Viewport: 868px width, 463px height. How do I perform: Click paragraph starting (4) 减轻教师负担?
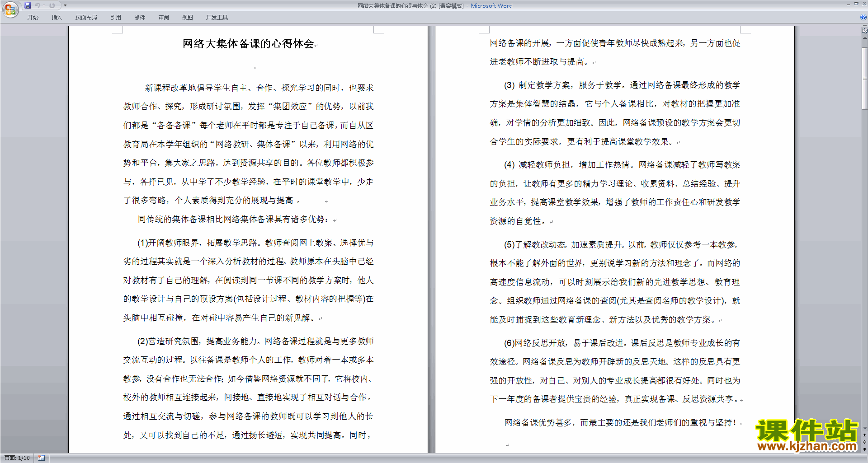(x=615, y=193)
